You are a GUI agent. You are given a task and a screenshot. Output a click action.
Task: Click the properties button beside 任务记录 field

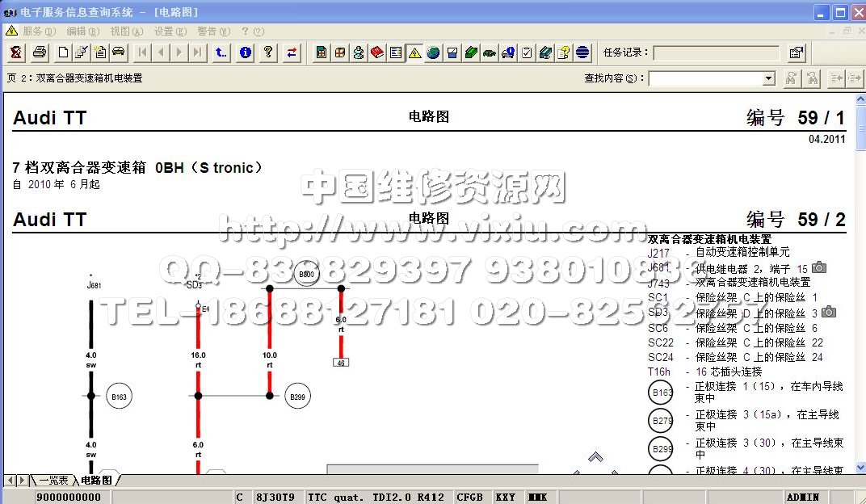(x=797, y=52)
